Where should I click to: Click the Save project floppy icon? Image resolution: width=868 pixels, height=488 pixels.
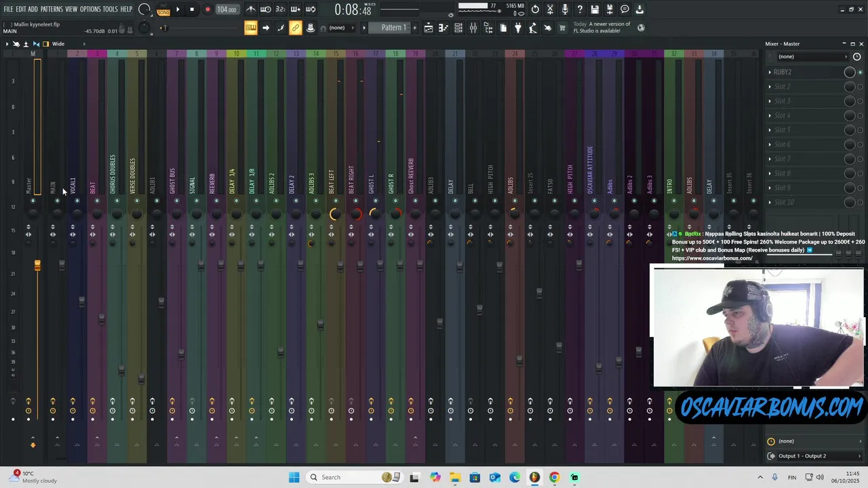(x=595, y=9)
